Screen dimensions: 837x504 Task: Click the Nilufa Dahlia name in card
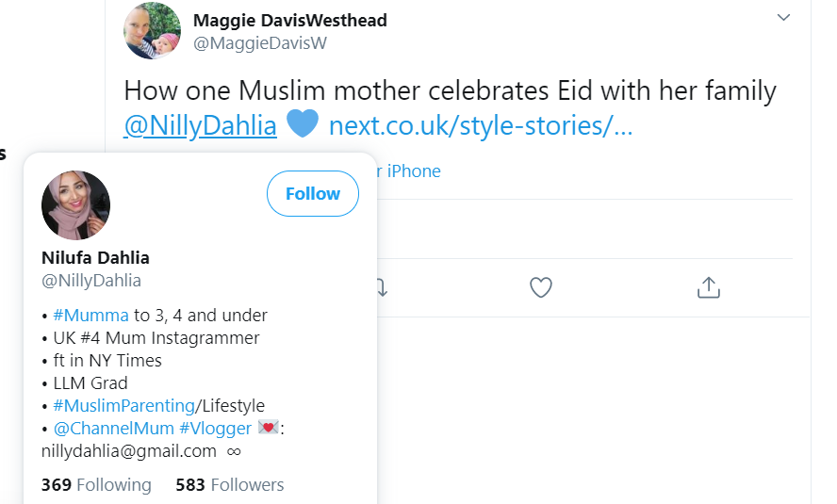pyautogui.click(x=95, y=257)
